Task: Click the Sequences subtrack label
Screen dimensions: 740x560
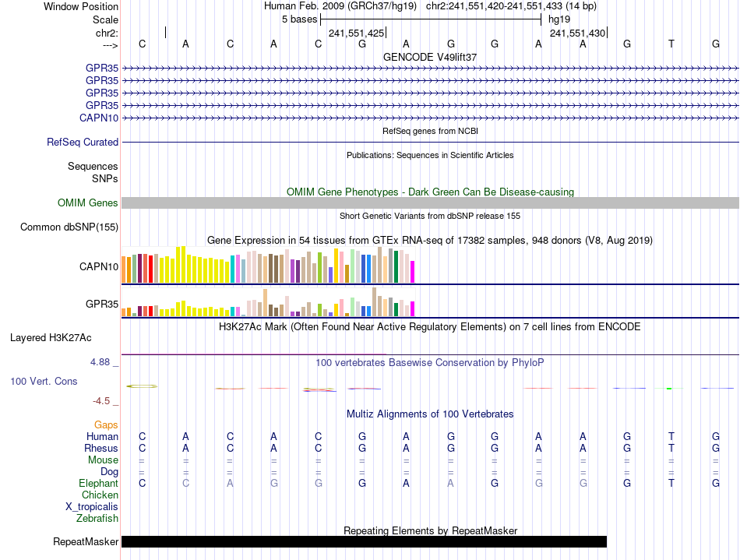Action: tap(93, 166)
